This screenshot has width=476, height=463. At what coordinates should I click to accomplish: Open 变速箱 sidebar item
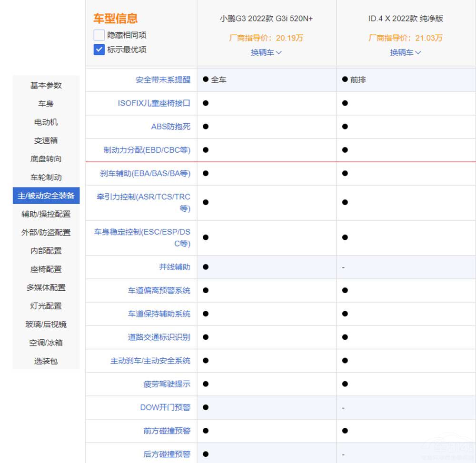tap(46, 141)
